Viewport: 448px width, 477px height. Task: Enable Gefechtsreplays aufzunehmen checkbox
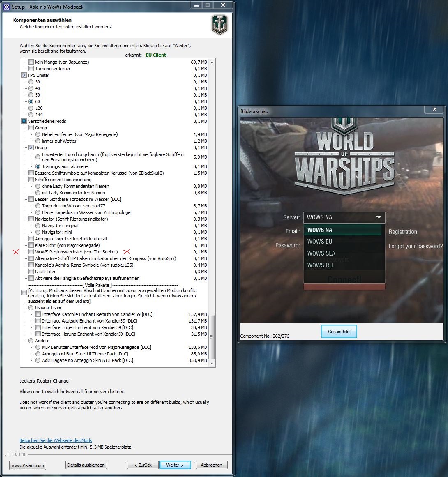[x=31, y=278]
